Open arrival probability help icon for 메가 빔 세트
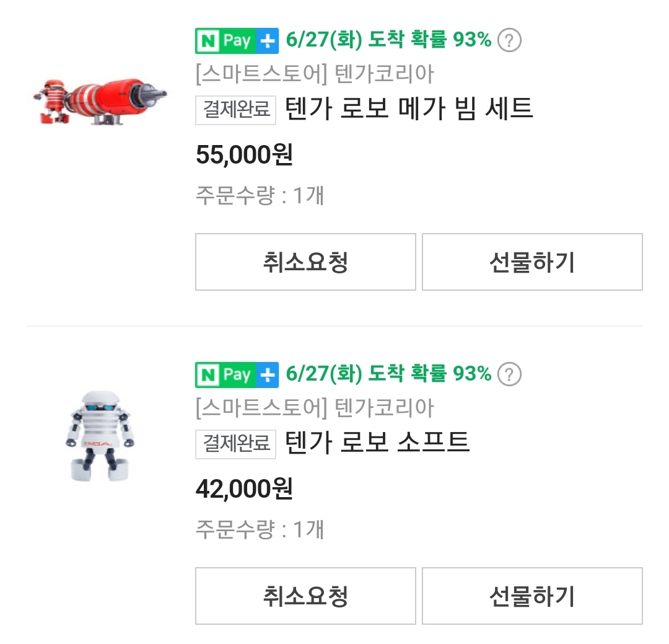The width and height of the screenshot is (669, 644). (x=509, y=41)
